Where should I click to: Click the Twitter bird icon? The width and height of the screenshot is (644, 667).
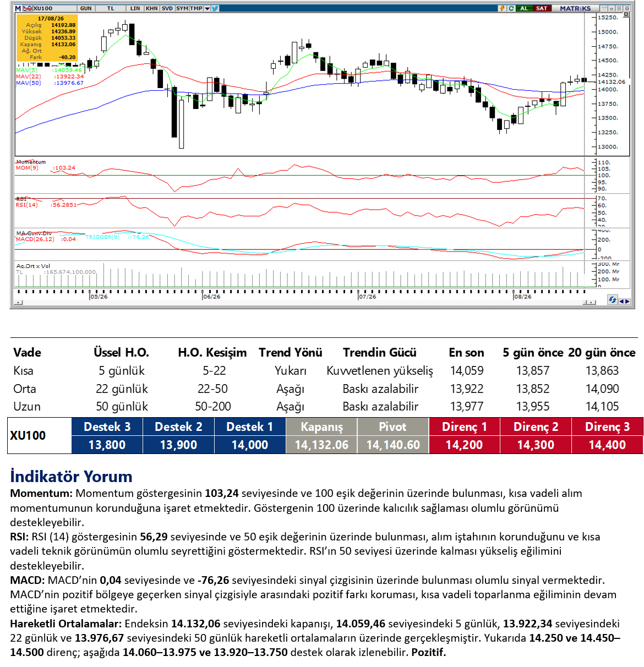click(x=215, y=8)
